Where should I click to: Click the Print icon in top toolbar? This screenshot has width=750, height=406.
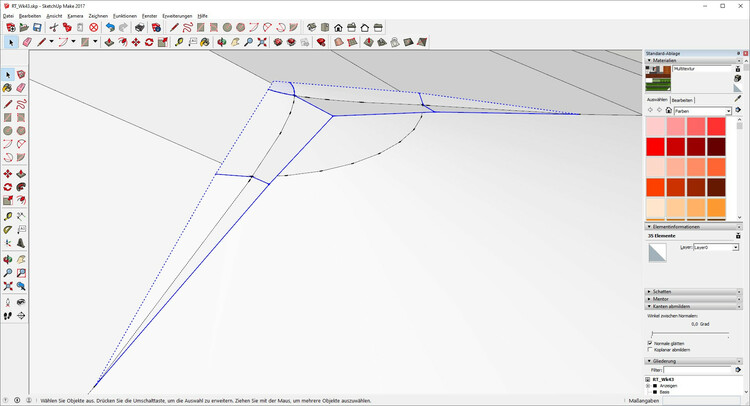coord(140,28)
